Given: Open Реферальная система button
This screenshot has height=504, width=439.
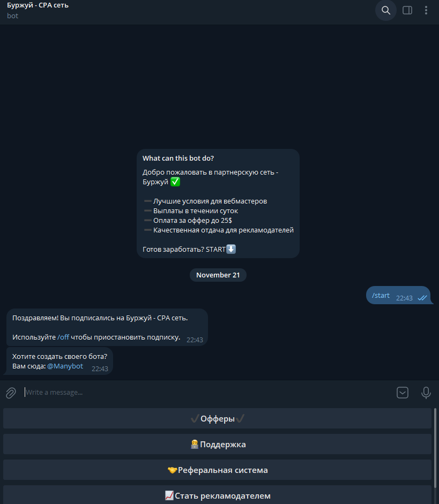Looking at the screenshot, I should click(x=217, y=470).
